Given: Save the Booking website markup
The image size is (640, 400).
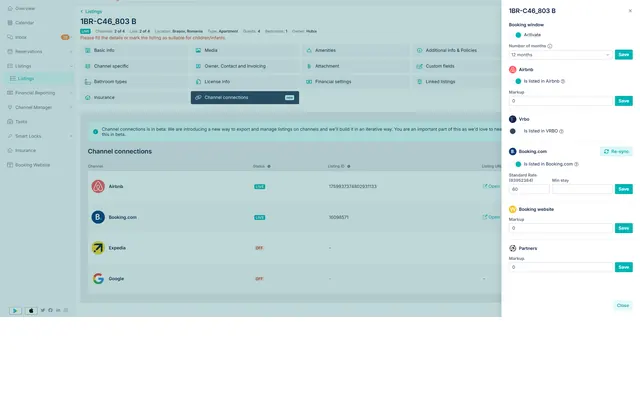Looking at the screenshot, I should [624, 228].
